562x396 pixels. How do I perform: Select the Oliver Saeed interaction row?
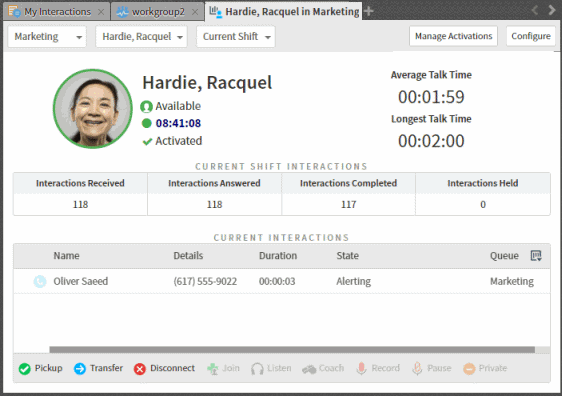282,281
